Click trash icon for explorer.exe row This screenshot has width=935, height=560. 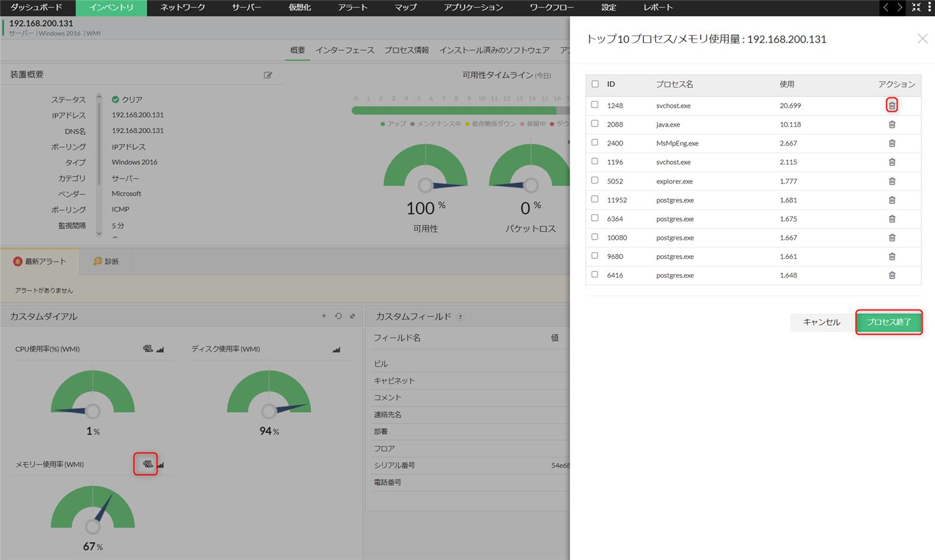tap(891, 181)
